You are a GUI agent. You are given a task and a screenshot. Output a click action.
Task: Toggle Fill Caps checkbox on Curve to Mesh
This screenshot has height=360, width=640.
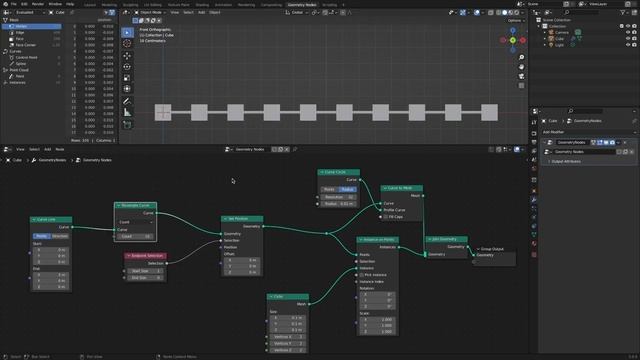(x=385, y=217)
